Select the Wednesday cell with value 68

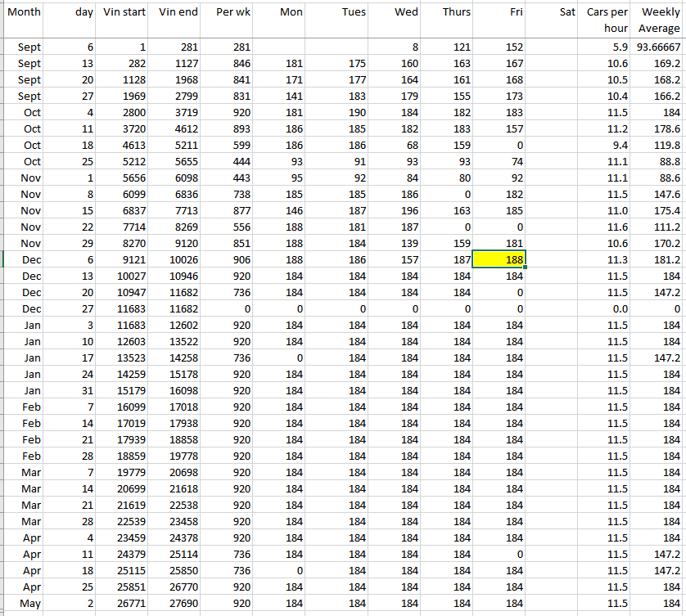[x=395, y=145]
